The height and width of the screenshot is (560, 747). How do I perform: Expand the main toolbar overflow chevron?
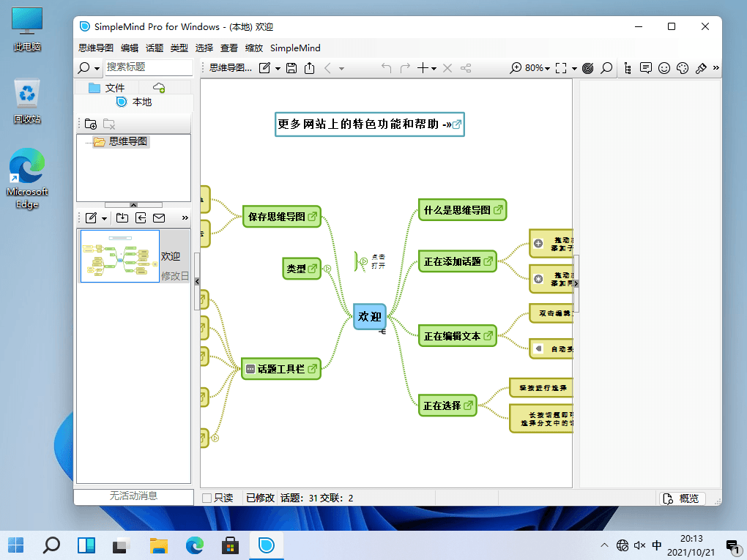pos(716,67)
